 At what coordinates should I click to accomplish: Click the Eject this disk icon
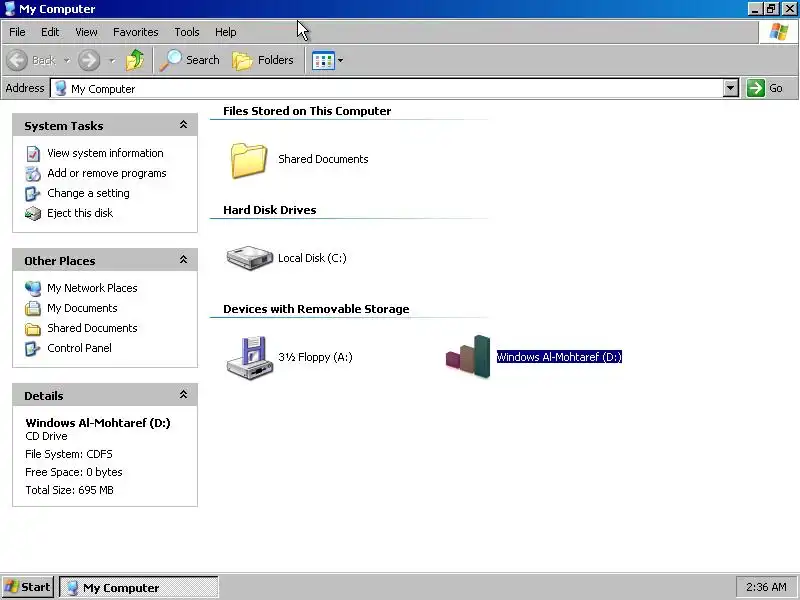33,213
